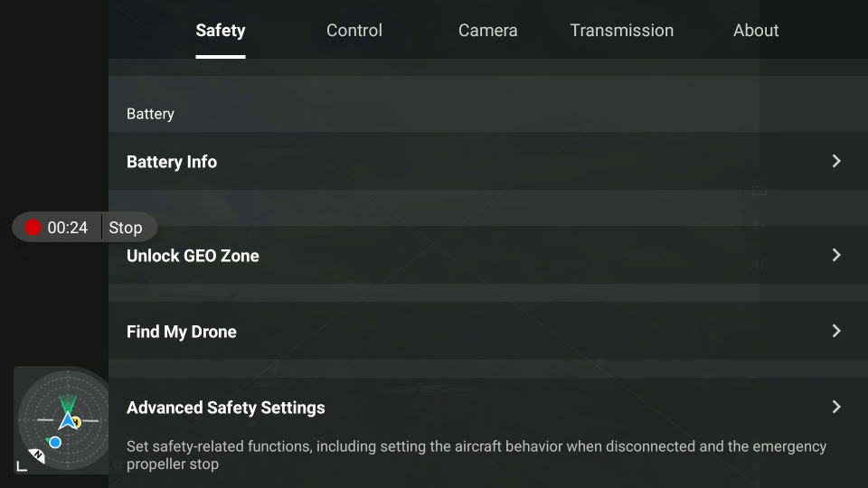868x488 pixels.
Task: Open the Advanced Safety Settings chevron arrow
Action: point(836,408)
